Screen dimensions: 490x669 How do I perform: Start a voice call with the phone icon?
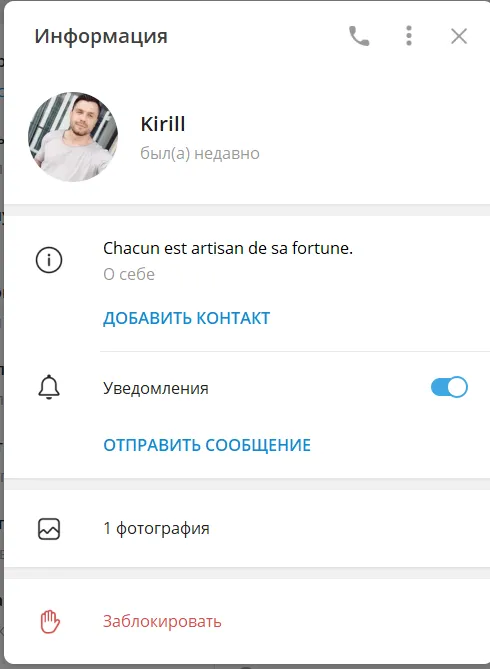359,36
